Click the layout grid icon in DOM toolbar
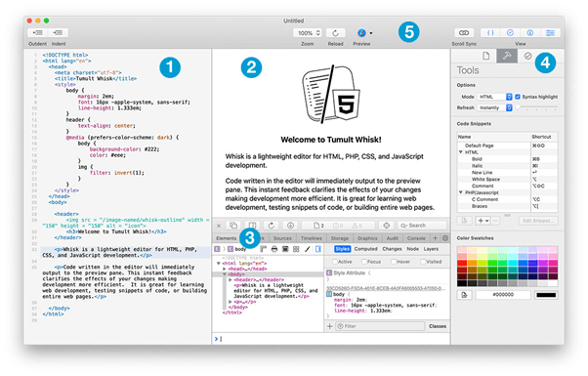Screen dimensions: 588x376 [296, 249]
